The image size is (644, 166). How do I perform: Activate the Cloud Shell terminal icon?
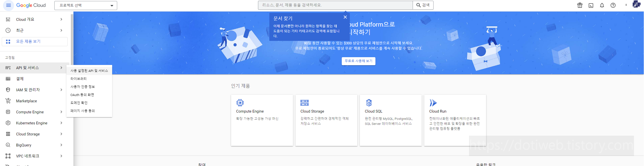point(591,5)
